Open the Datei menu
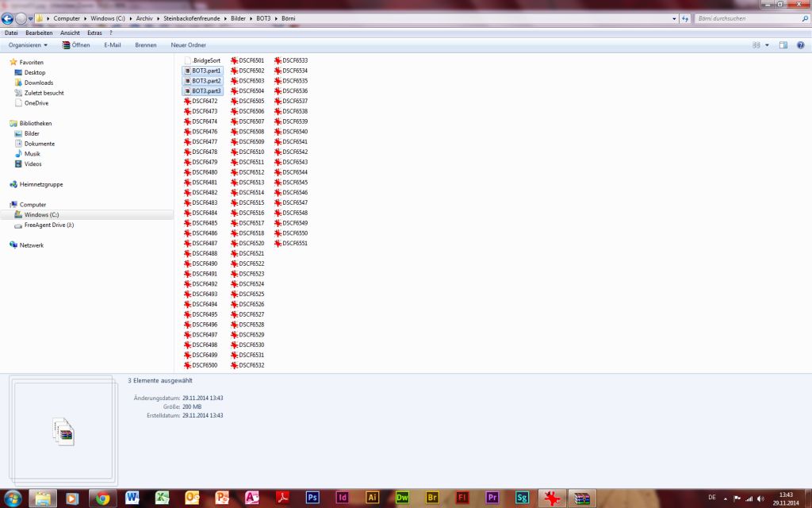Screen dimensions: 812x508 click(10, 33)
